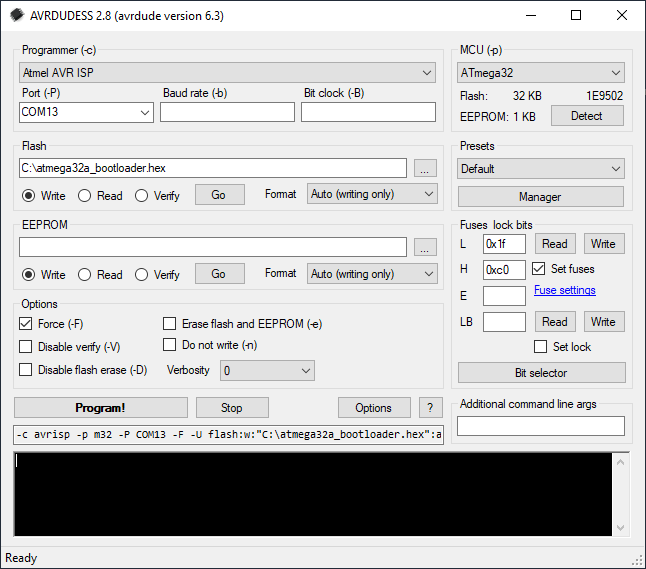The image size is (646, 569).
Task: Click the ? help button
Action: (431, 407)
